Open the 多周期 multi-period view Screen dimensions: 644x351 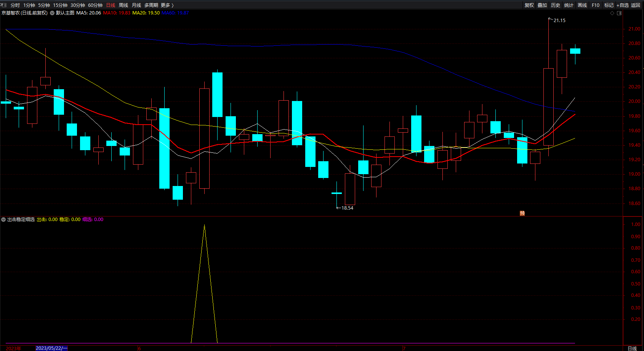[151, 5]
